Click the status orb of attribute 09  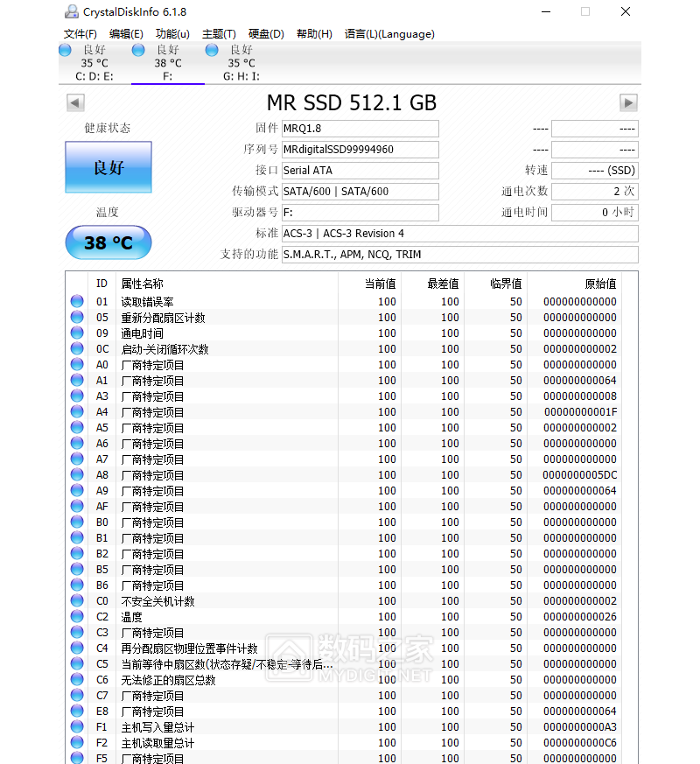77,333
